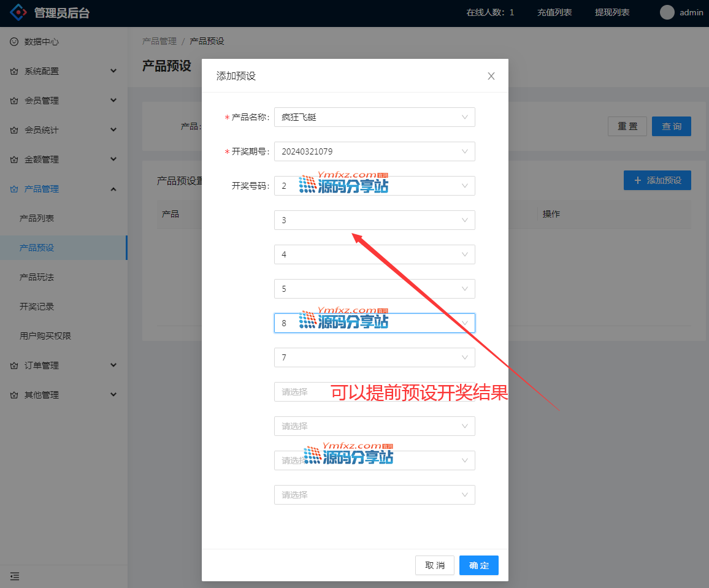
Task: Close the 添加预设 dialog with X
Action: [491, 76]
